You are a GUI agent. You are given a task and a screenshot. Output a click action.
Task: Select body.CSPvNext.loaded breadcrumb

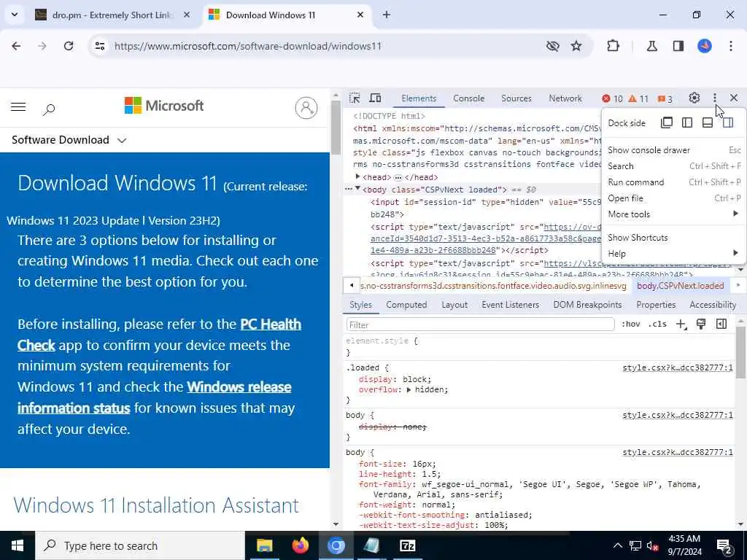coord(681,286)
